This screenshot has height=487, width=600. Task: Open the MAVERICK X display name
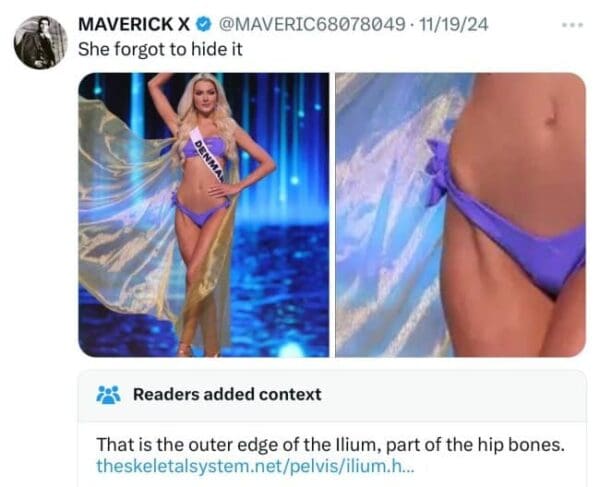pyautogui.click(x=134, y=24)
